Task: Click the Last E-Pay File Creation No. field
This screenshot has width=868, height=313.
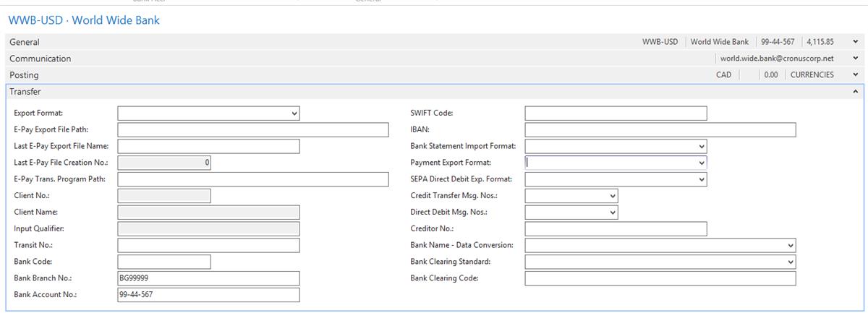Action: point(164,163)
